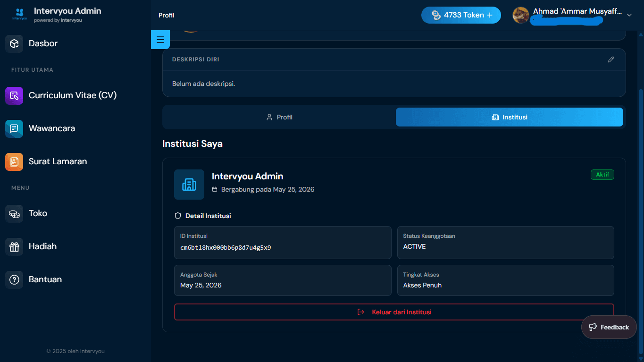
Task: Switch to the Profil tab
Action: [x=279, y=117]
